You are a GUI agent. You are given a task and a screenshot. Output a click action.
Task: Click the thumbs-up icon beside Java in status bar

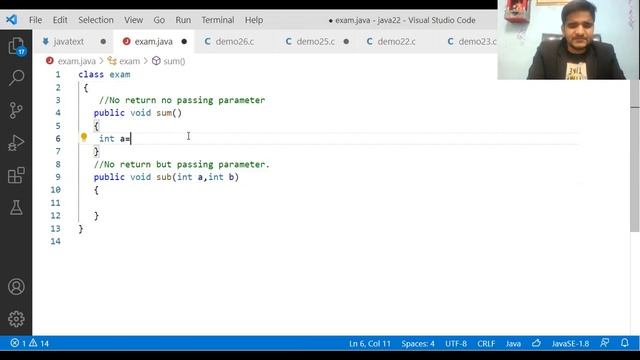point(536,343)
